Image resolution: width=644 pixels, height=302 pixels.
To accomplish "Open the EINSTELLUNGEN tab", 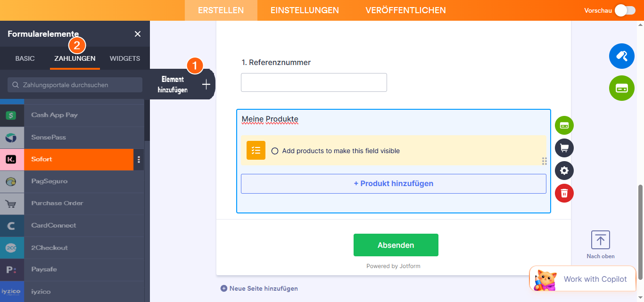I will point(304,10).
